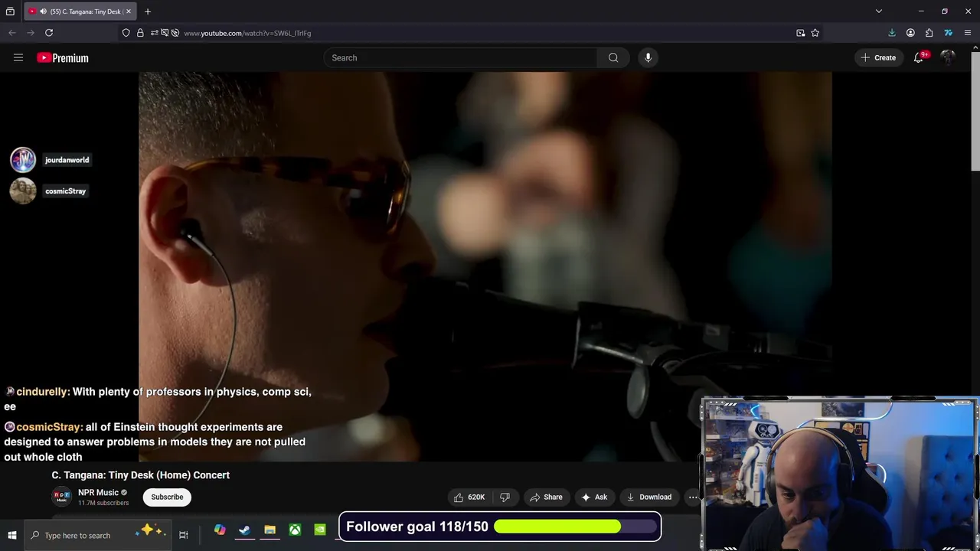This screenshot has width=980, height=551.
Task: Open the tab overview button at left of tabs
Action: (x=10, y=11)
